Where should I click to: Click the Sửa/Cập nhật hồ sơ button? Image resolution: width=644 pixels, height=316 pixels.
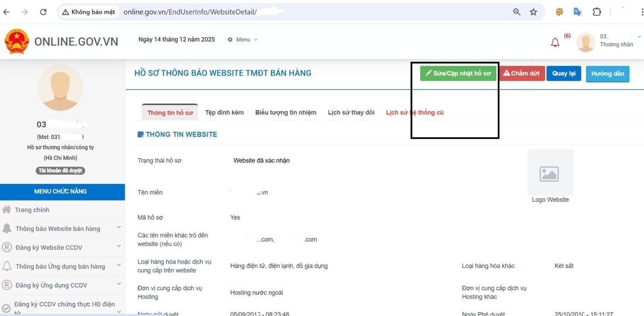point(457,73)
